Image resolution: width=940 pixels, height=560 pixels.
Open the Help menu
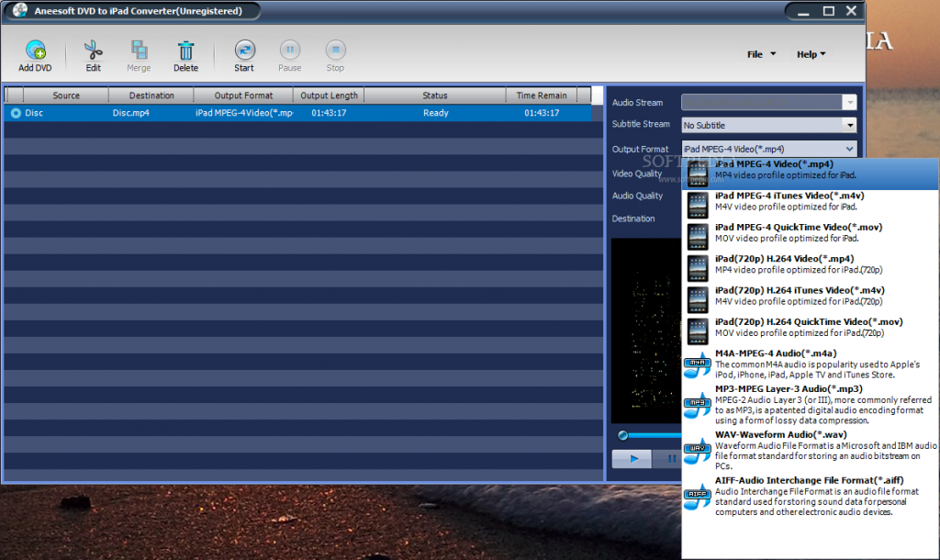point(811,54)
